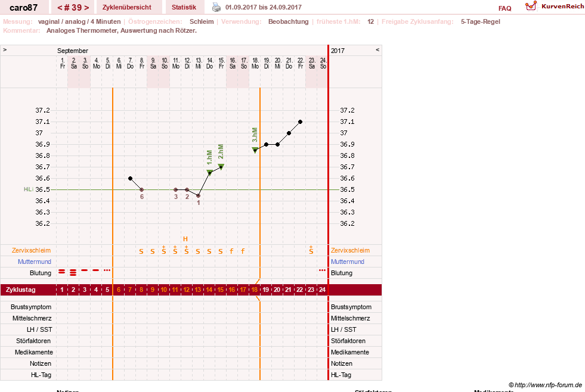
Task: Click the temperature point labeled 6
Action: click(x=142, y=189)
